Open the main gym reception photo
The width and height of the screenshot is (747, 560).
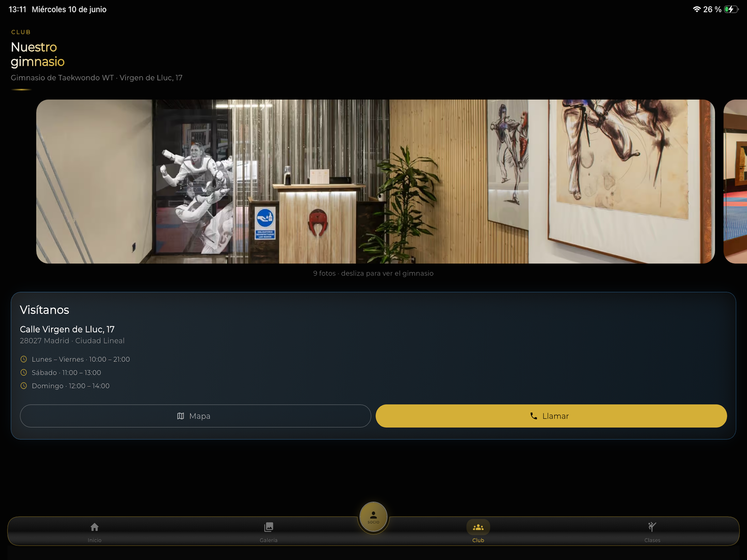375,181
